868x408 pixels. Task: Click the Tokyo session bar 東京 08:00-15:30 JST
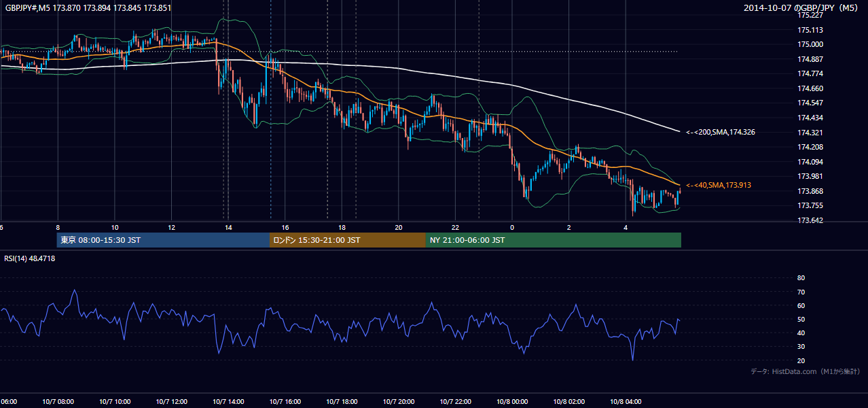[x=164, y=240]
